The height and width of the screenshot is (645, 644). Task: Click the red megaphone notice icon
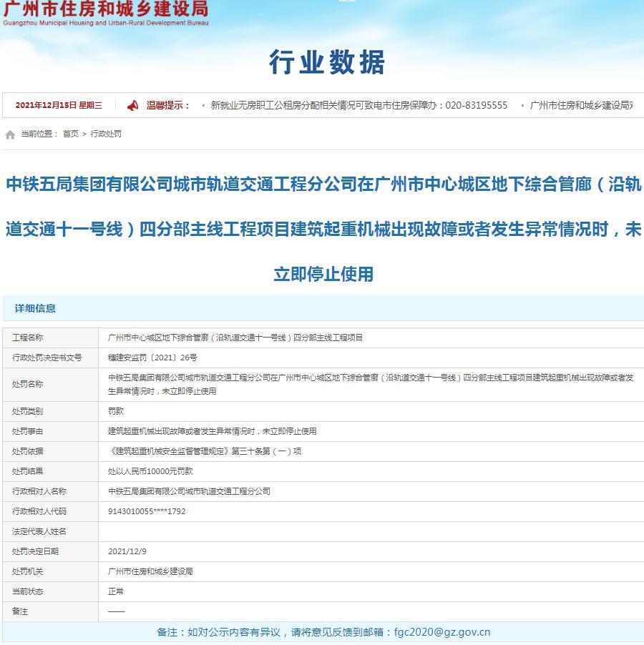click(x=132, y=106)
